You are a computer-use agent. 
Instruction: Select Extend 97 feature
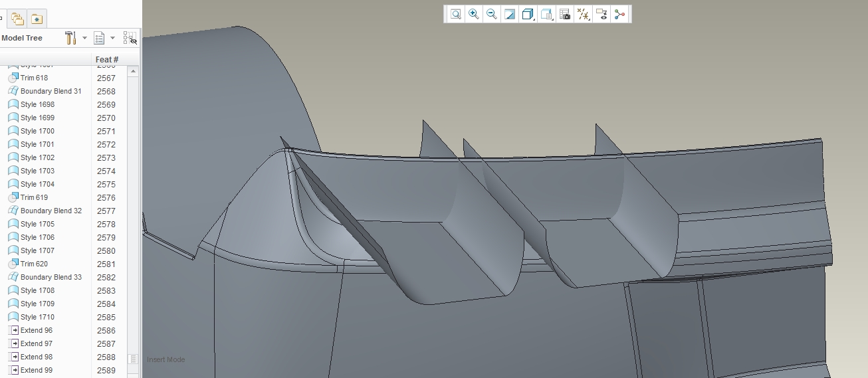tap(37, 343)
